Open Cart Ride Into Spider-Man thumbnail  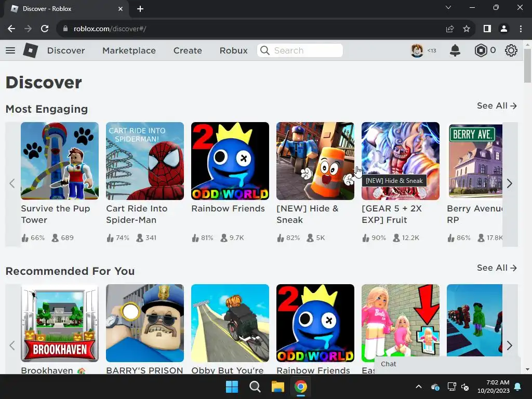click(x=145, y=161)
